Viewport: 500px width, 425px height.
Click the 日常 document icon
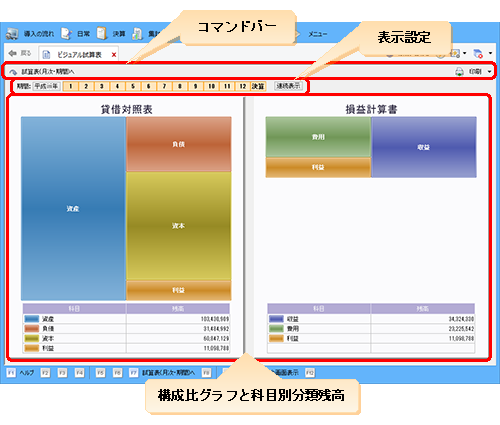point(66,34)
